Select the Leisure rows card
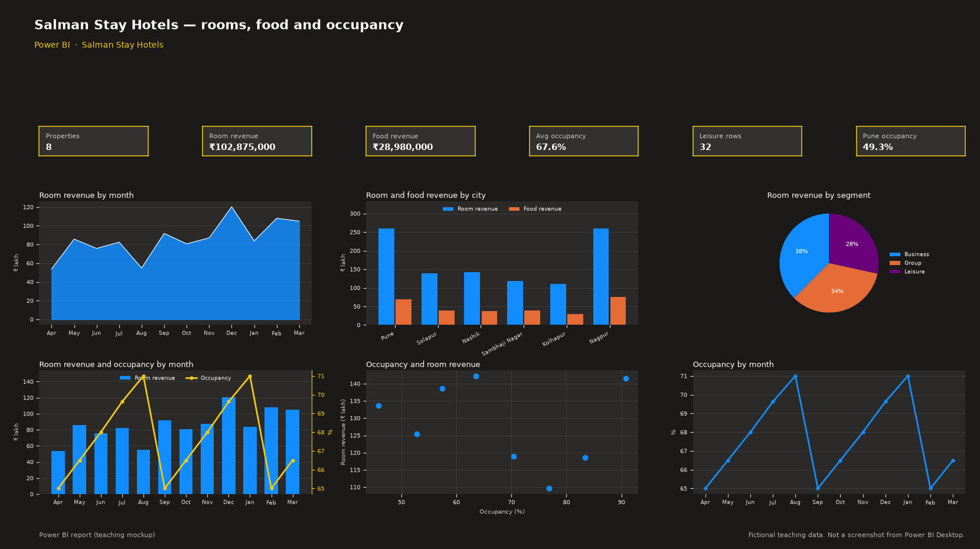Image resolution: width=980 pixels, height=549 pixels. pos(747,141)
